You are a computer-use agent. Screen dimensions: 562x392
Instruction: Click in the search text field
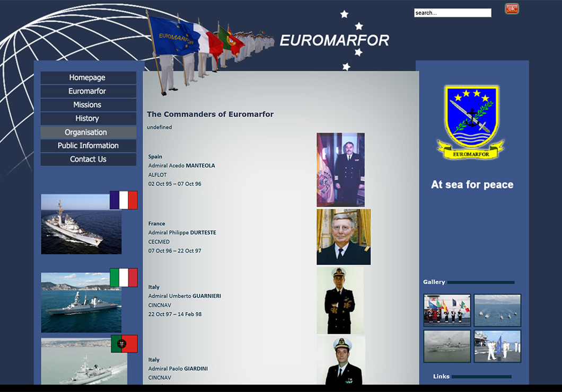coord(453,13)
